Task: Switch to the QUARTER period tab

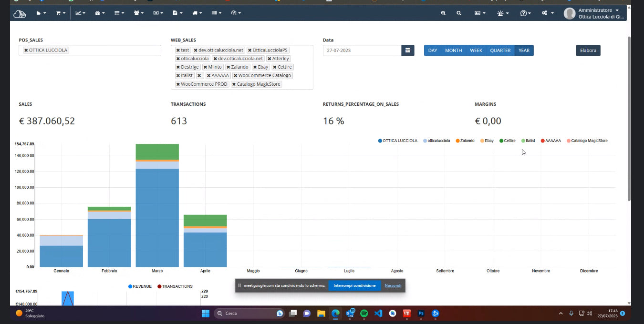Action: 500,51
